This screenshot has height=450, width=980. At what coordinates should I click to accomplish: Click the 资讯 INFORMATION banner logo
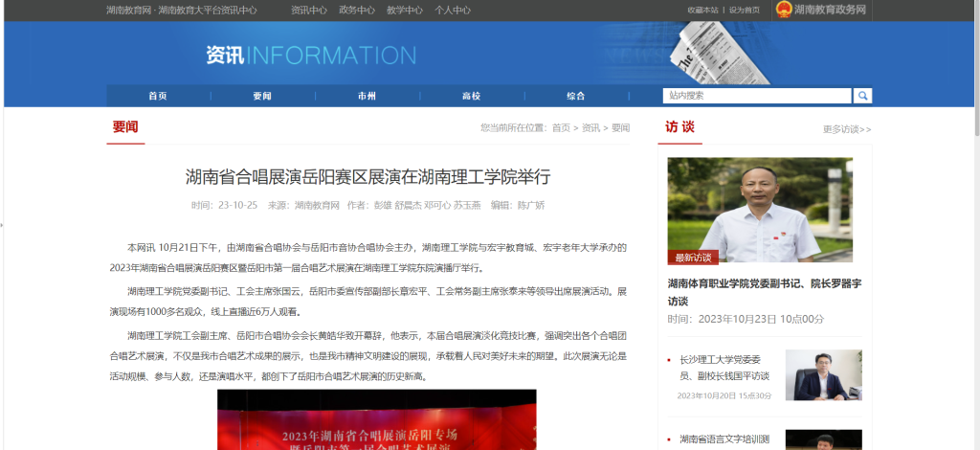[x=310, y=56]
